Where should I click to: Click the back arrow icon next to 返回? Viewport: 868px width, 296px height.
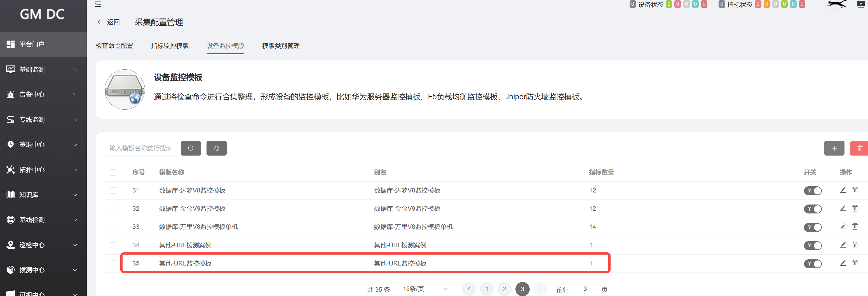click(99, 22)
